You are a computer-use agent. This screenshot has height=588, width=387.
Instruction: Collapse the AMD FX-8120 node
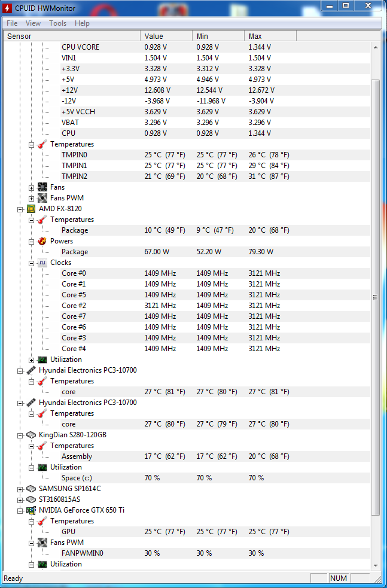(20, 209)
